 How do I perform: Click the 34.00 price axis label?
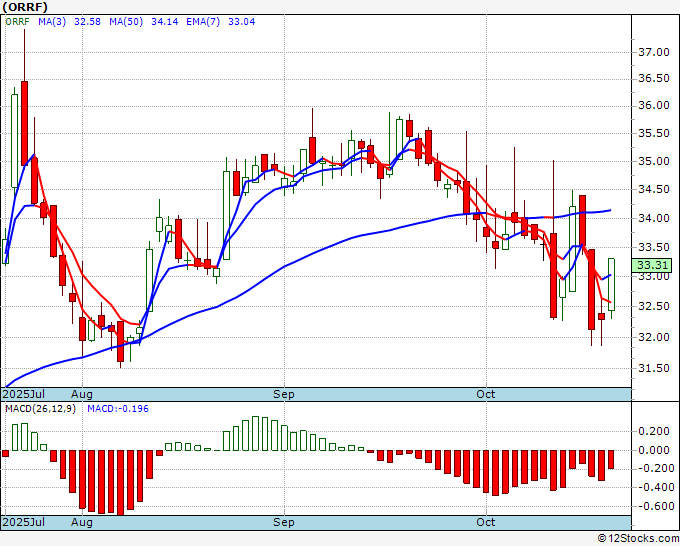654,218
